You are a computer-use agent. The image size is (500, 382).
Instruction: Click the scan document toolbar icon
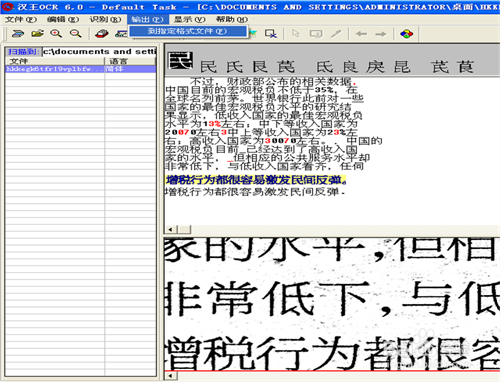18,34
